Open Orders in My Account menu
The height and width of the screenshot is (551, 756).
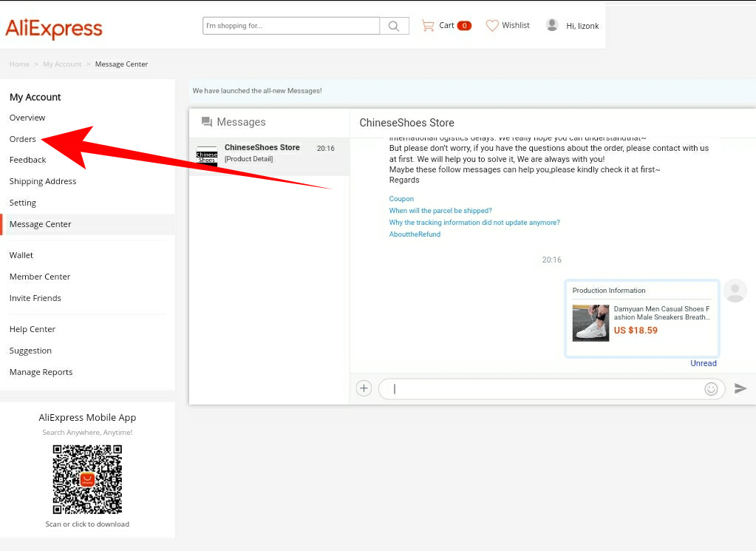(23, 139)
